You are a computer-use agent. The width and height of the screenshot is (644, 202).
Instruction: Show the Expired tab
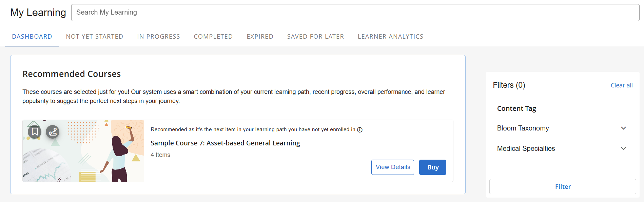coord(260,37)
